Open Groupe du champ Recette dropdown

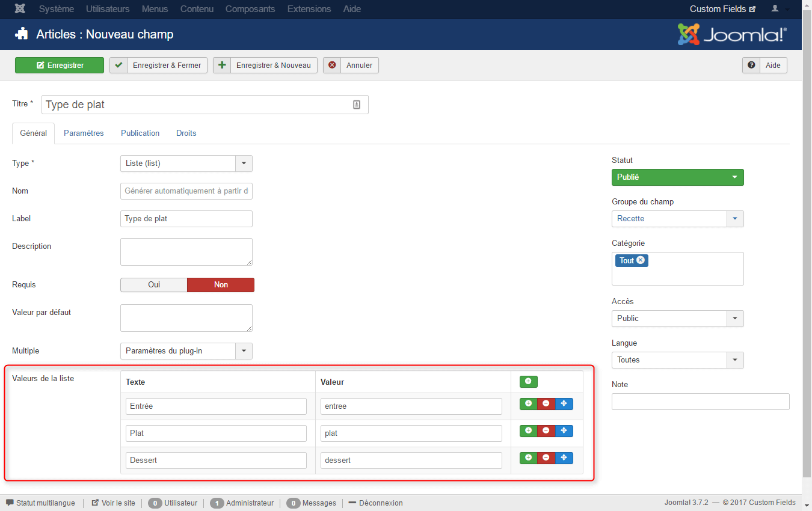[x=678, y=219]
